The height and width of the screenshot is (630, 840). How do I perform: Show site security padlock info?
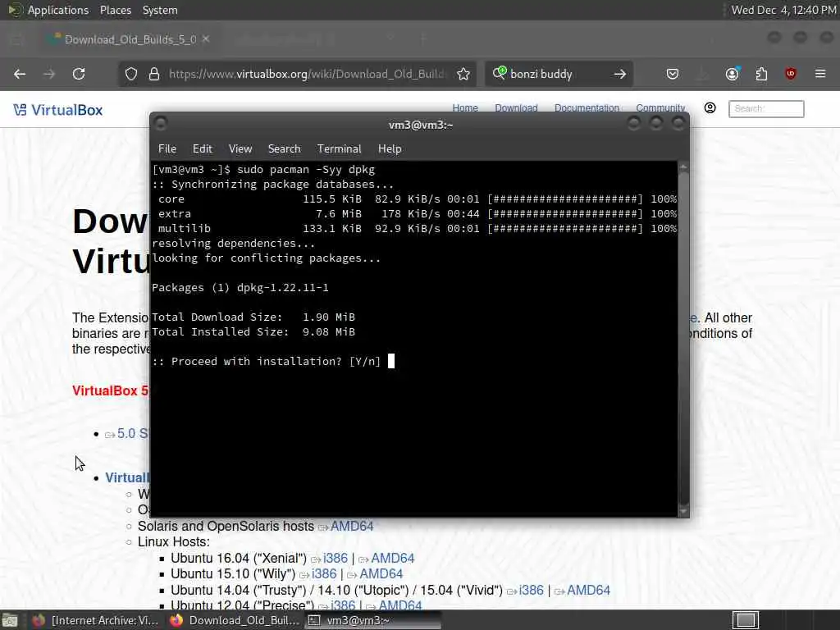(154, 74)
